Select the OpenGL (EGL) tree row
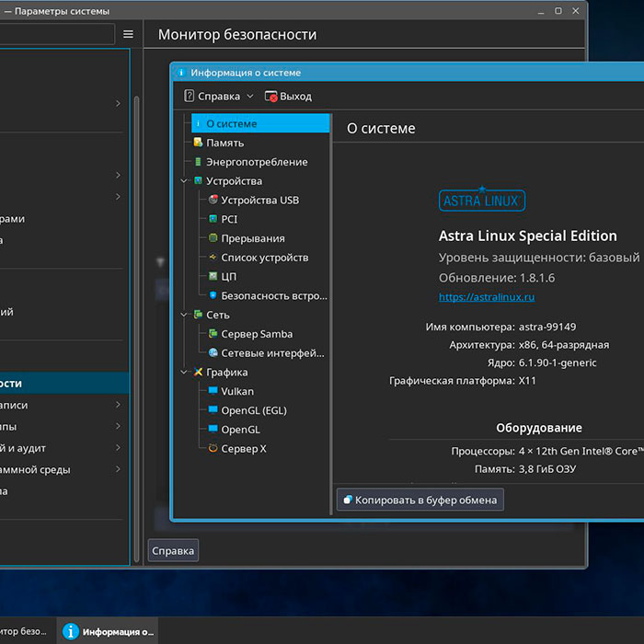Screen dimensions: 644x644 254,410
